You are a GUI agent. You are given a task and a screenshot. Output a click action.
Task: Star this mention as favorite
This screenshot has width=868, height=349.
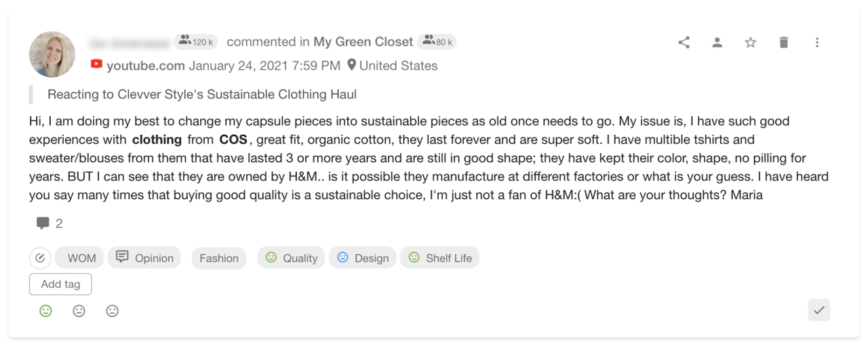[750, 43]
